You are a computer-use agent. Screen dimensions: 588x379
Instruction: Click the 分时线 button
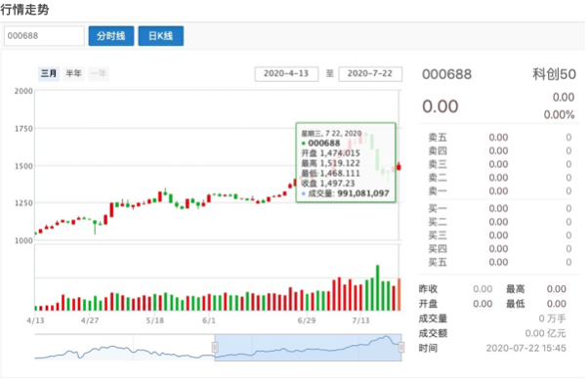point(111,36)
